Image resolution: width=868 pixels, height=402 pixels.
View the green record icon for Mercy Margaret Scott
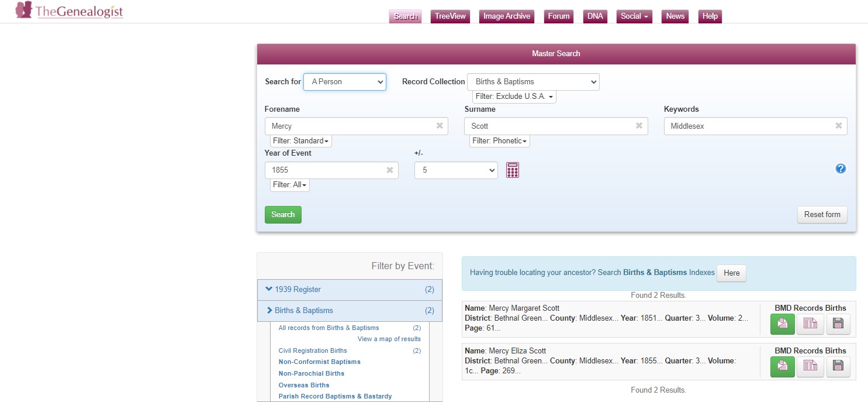coord(782,324)
